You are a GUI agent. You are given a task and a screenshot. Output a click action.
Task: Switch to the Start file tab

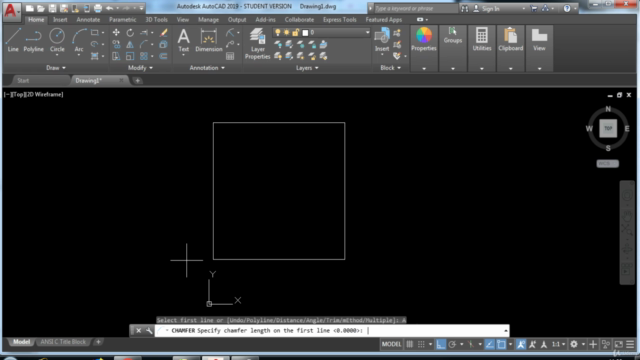click(23, 80)
